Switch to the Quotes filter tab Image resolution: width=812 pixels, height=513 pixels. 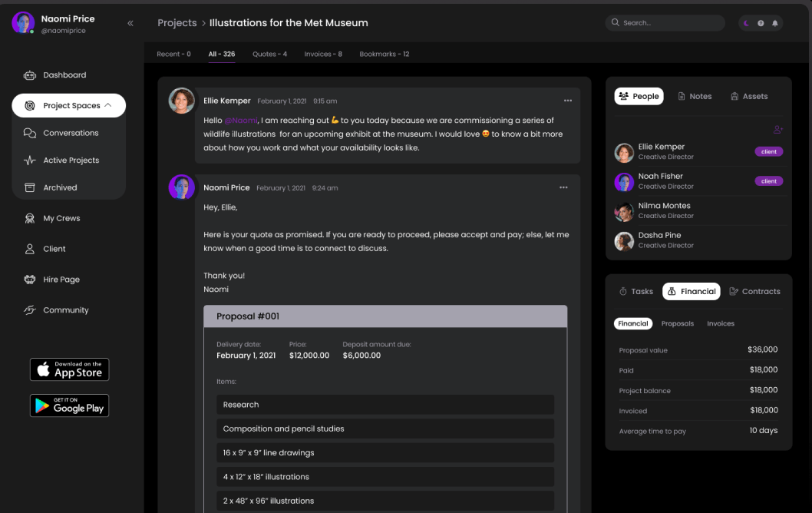(269, 55)
